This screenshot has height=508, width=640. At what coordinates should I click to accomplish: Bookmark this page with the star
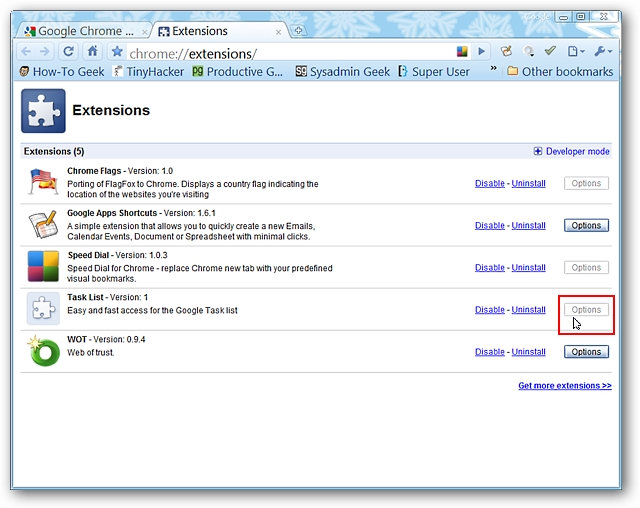pyautogui.click(x=117, y=51)
